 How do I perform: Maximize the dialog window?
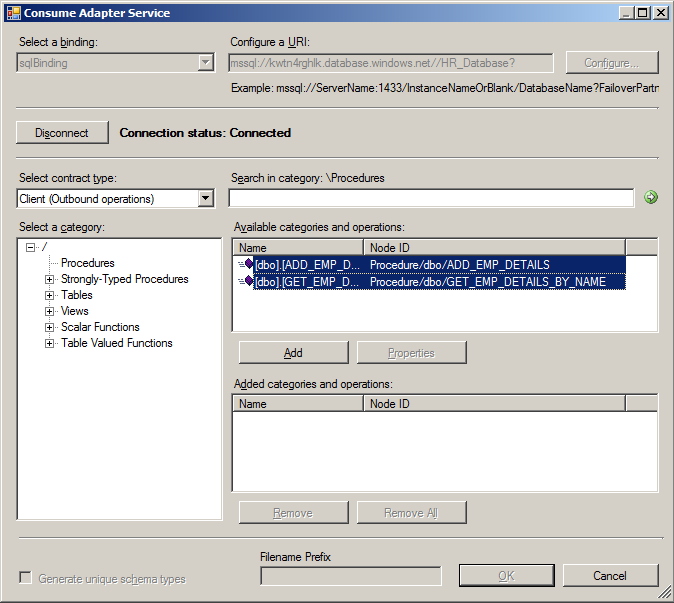[x=643, y=13]
